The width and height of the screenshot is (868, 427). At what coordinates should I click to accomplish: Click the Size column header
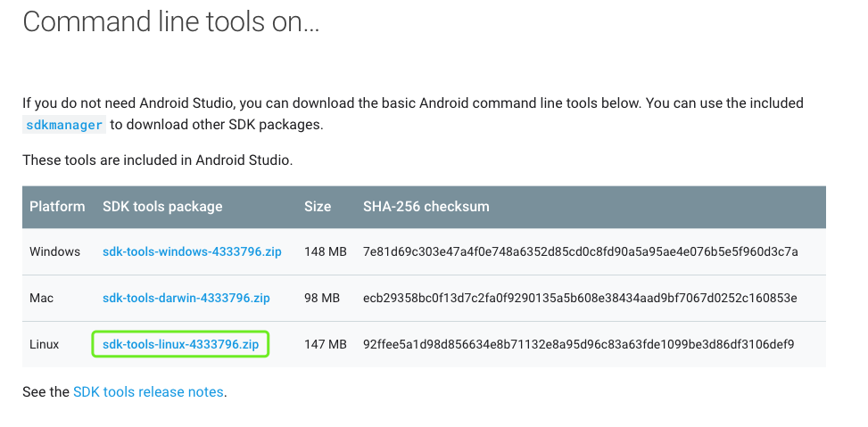pyautogui.click(x=318, y=207)
